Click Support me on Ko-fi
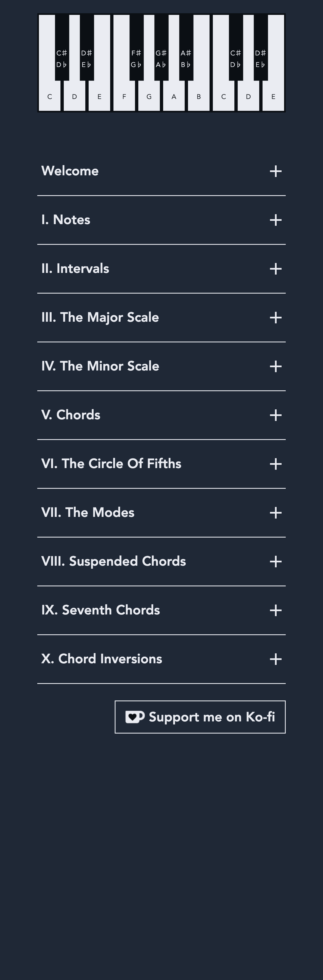 pos(200,717)
